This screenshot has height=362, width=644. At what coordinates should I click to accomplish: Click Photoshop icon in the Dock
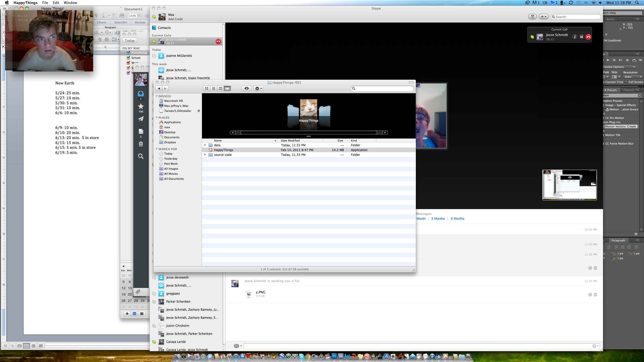click(334, 356)
